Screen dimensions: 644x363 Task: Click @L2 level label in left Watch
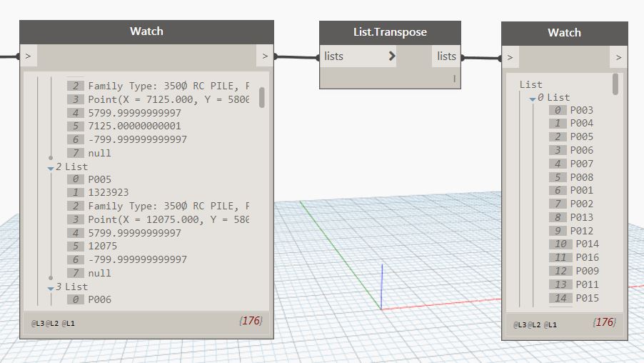tap(52, 324)
